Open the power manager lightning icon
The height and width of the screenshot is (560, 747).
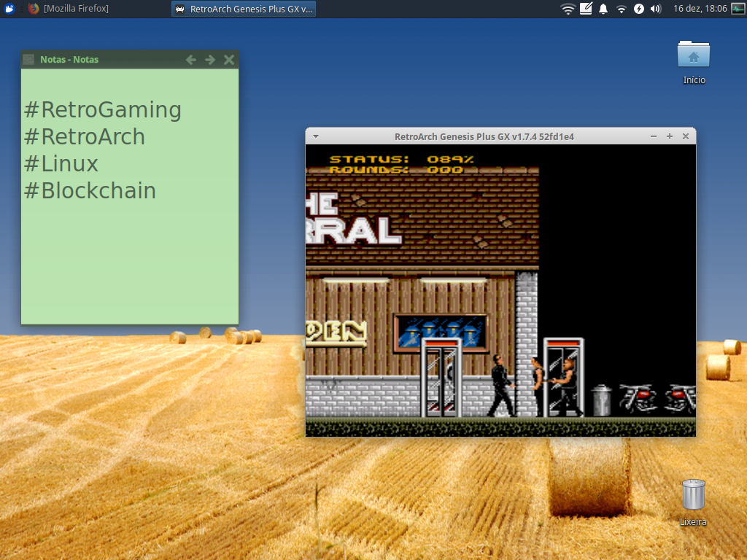click(x=639, y=9)
